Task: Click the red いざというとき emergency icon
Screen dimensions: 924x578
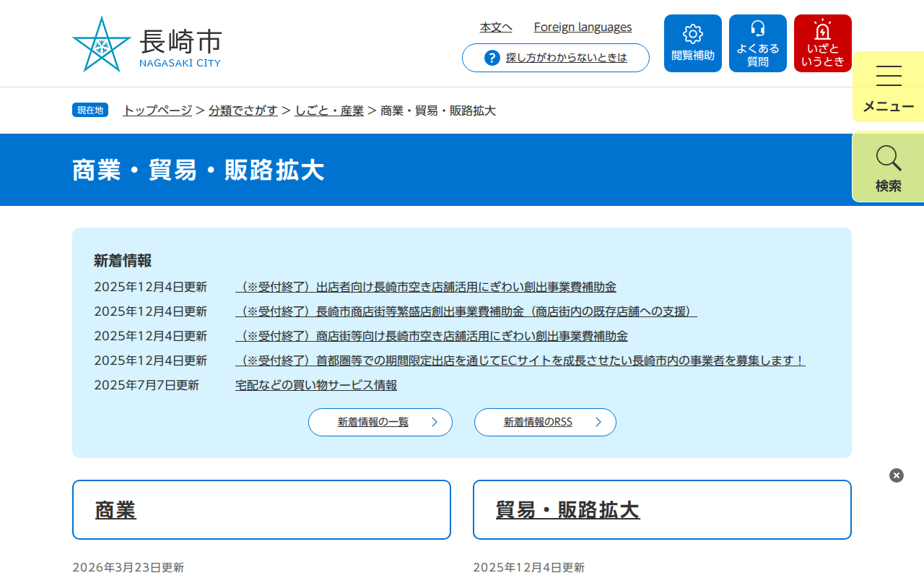Action: [x=822, y=43]
